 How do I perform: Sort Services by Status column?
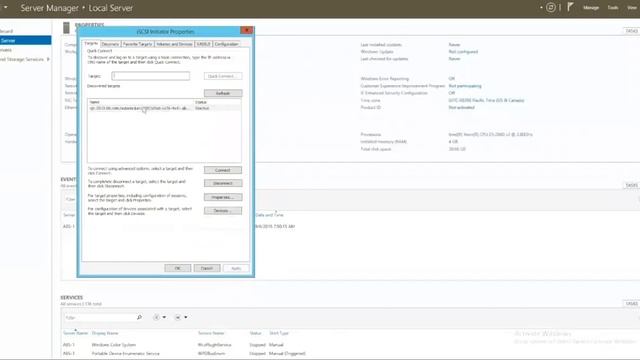(256, 333)
